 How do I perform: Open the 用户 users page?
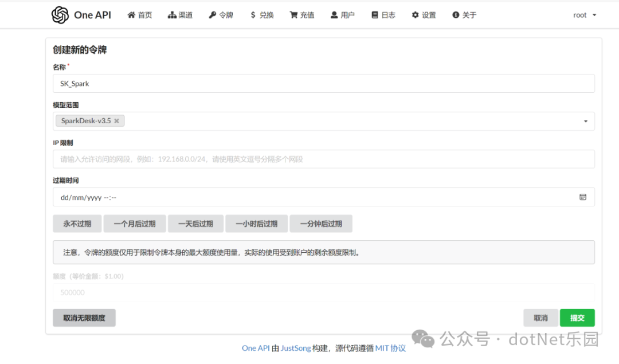tap(343, 15)
